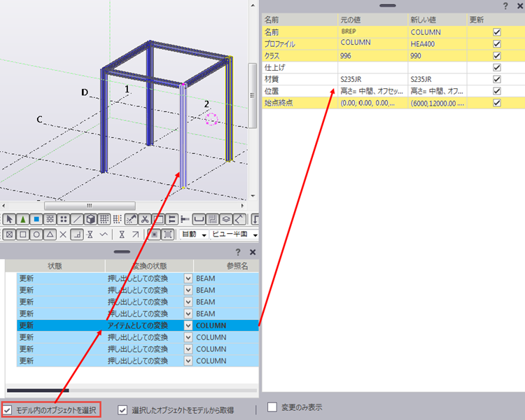This screenshot has height=420, width=525.
Task: Toggle the Select surface treatments switch
Action: [50, 219]
